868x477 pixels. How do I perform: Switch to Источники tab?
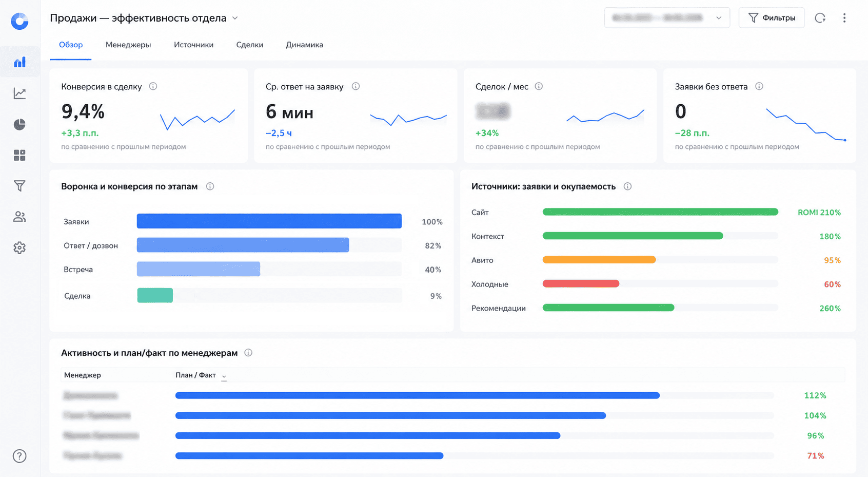click(193, 45)
